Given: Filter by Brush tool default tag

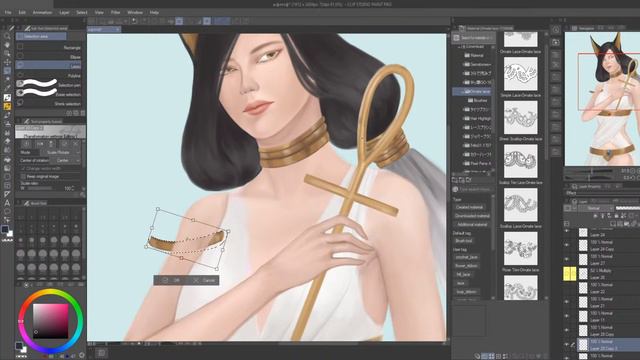Looking at the screenshot, I should [464, 241].
